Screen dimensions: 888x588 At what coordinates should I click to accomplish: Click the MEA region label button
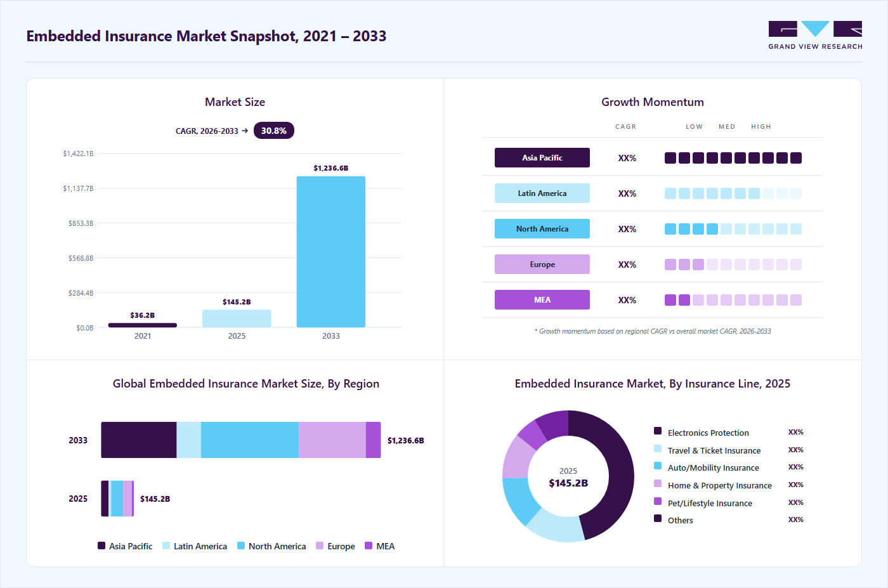pyautogui.click(x=542, y=300)
